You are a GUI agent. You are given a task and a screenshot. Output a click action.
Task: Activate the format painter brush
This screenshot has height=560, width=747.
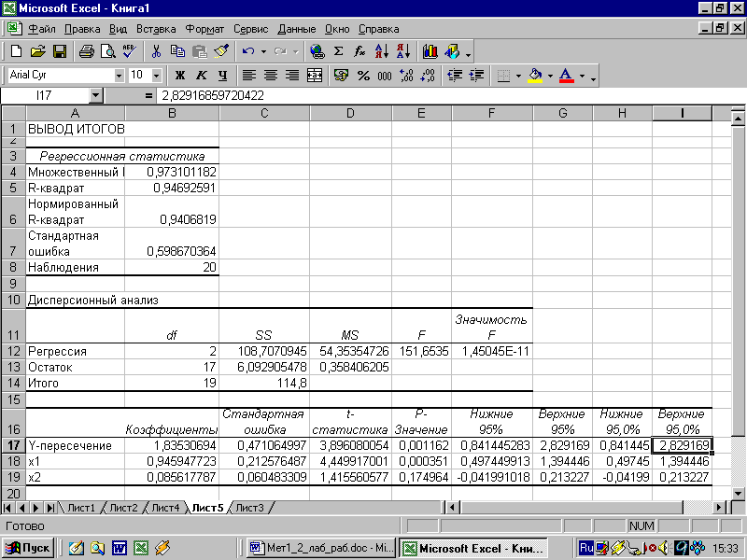pyautogui.click(x=221, y=51)
